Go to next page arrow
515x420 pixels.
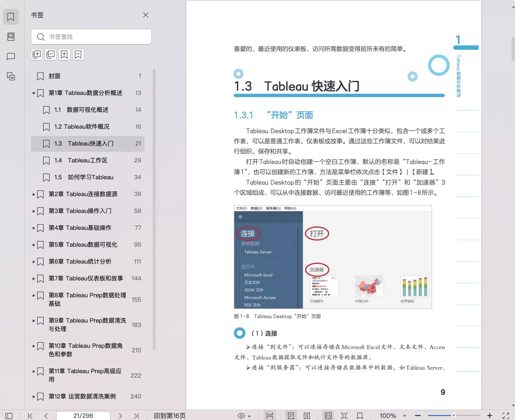120,416
